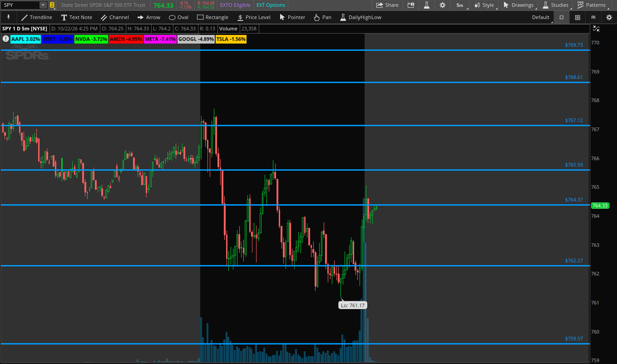Select the Arrow drawing tool
The width and height of the screenshot is (617, 364).
(x=149, y=17)
